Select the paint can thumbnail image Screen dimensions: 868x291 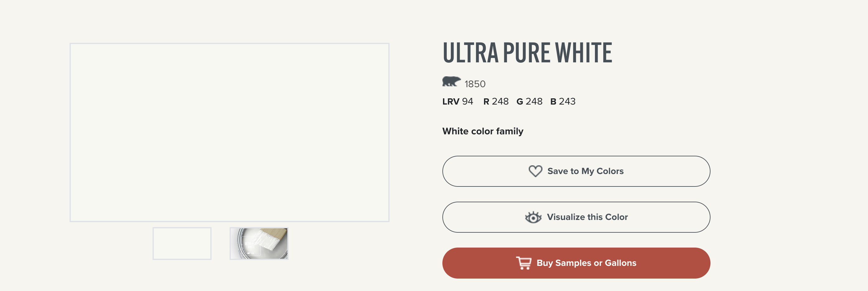259,244
